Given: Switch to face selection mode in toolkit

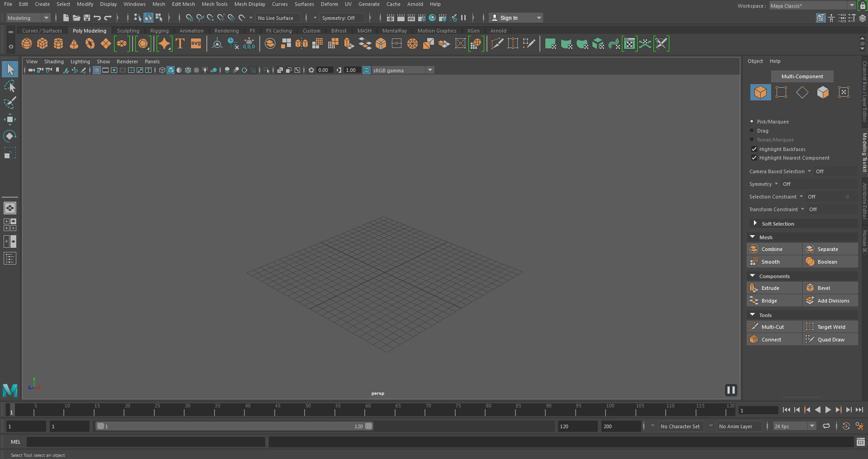Looking at the screenshot, I should [823, 92].
